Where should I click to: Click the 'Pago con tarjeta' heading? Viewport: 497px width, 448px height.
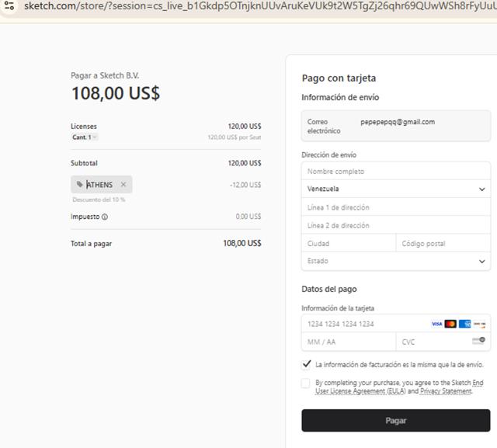[x=339, y=78]
